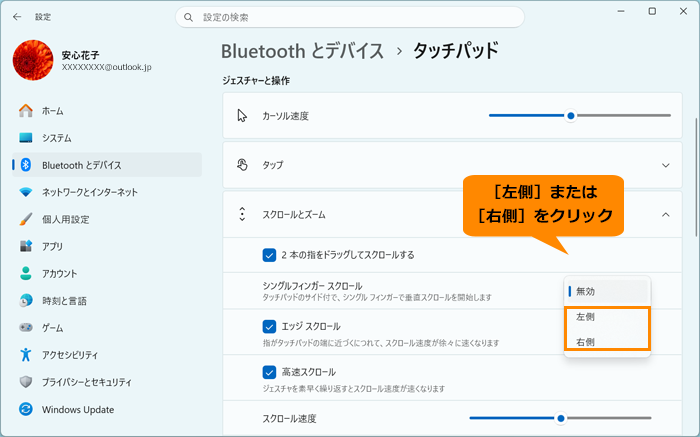Click the スクロールとズーム up-down arrow icon
700x437 pixels.
click(242, 214)
